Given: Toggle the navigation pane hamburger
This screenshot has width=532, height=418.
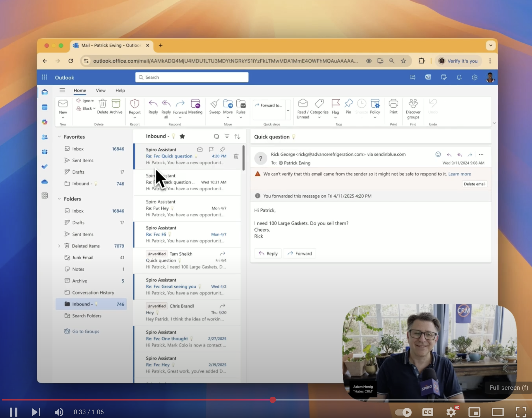Looking at the screenshot, I should point(62,90).
